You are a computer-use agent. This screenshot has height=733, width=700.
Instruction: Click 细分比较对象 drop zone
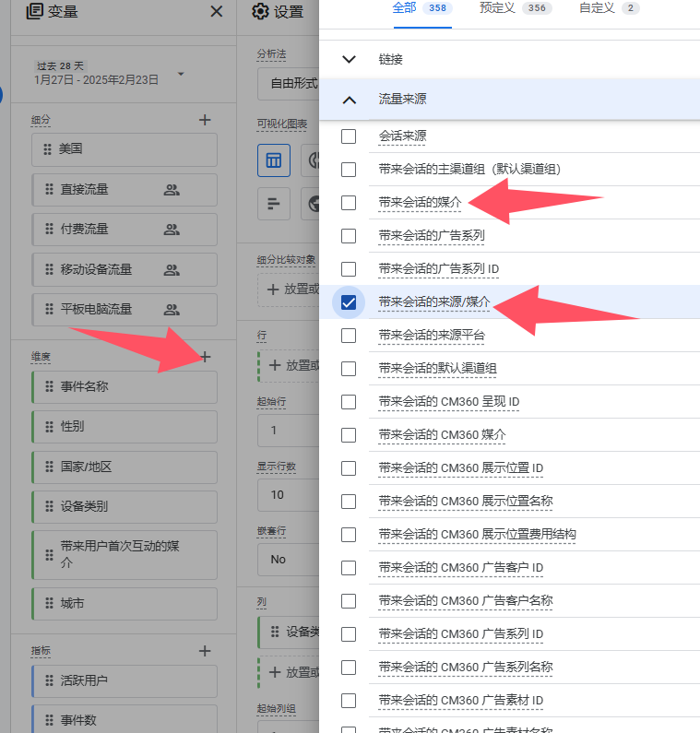(x=289, y=290)
